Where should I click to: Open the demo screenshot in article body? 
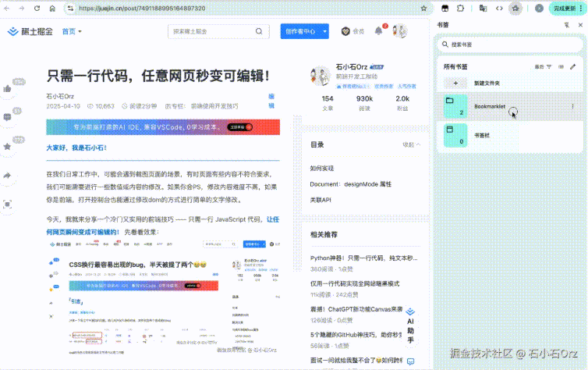point(165,297)
